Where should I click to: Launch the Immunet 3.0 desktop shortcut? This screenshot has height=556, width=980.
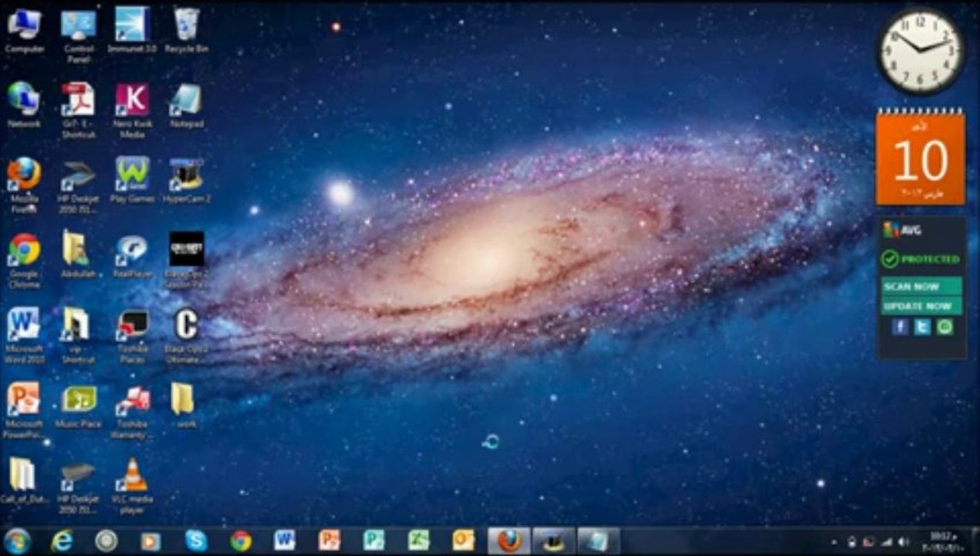coord(132,29)
